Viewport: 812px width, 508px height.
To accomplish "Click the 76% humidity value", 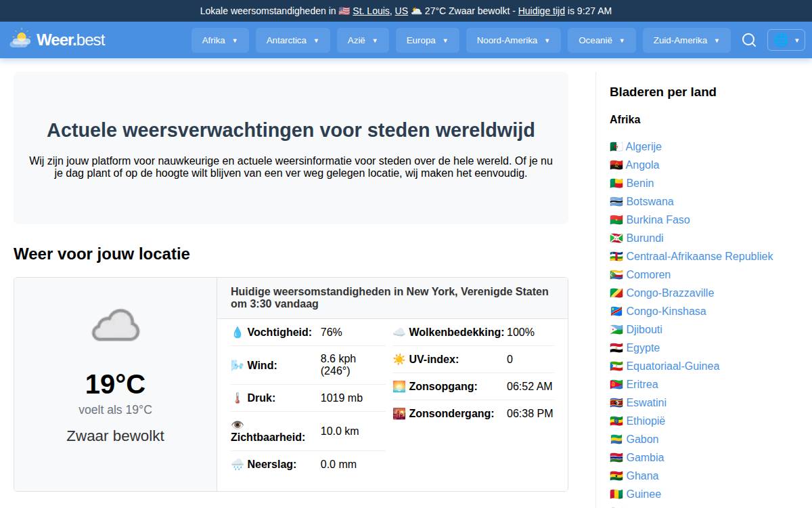I will coord(332,333).
